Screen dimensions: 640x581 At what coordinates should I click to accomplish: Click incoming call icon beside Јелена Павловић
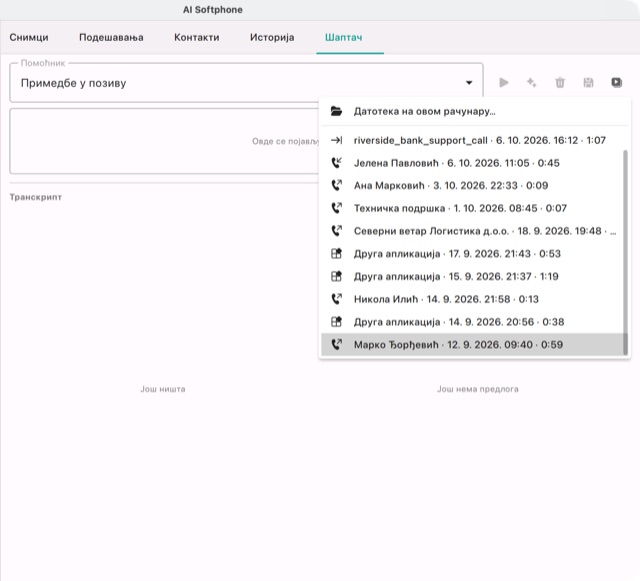click(336, 163)
